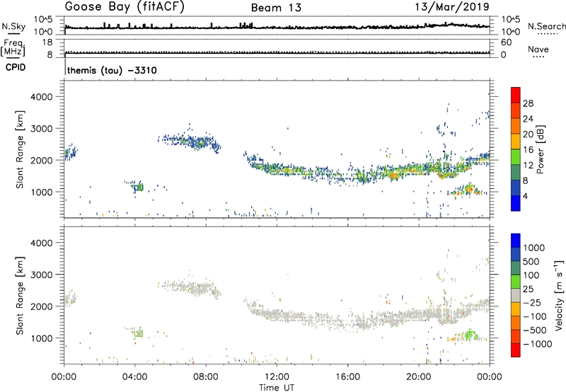Click the "Goose Bay (fitACF)" title

(x=125, y=7)
